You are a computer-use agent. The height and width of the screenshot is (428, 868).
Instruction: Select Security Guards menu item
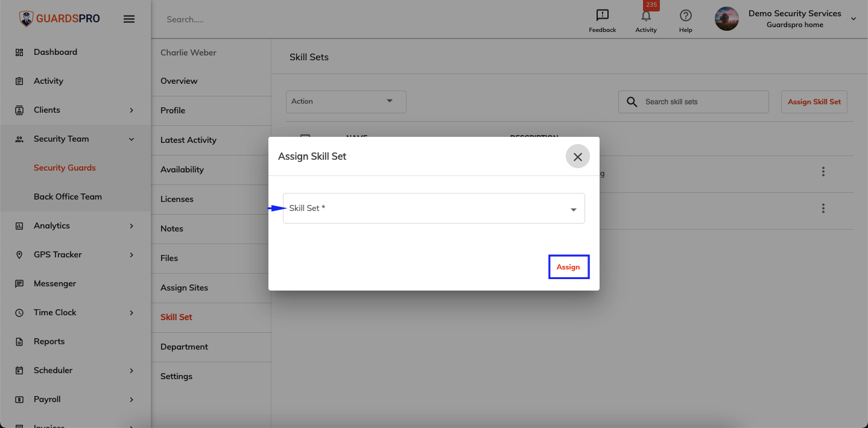pos(65,168)
